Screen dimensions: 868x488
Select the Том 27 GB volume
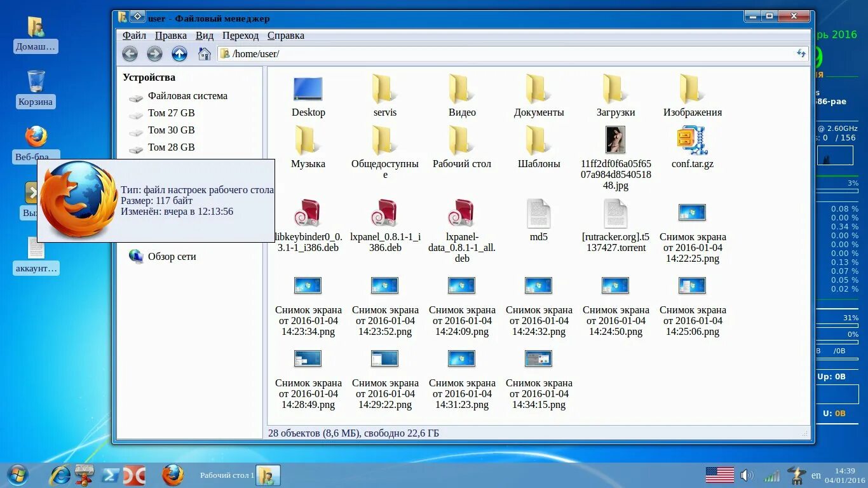162,113
